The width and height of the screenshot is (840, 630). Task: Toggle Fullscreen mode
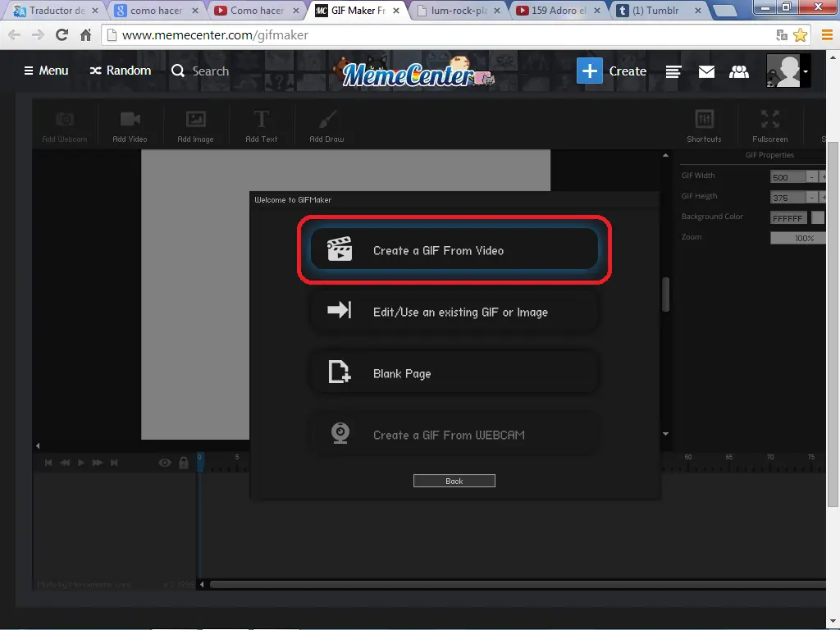point(769,126)
